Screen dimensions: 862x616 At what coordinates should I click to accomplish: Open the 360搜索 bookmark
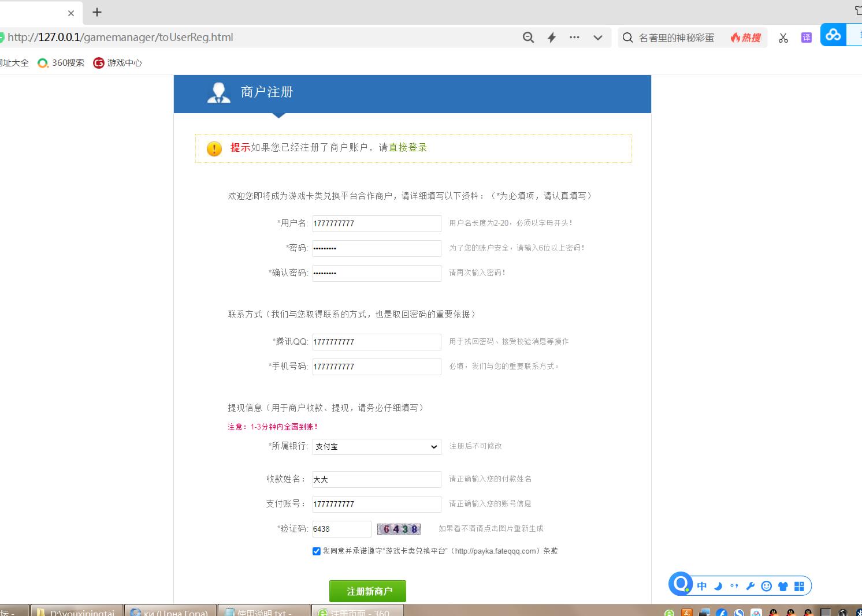tap(61, 63)
